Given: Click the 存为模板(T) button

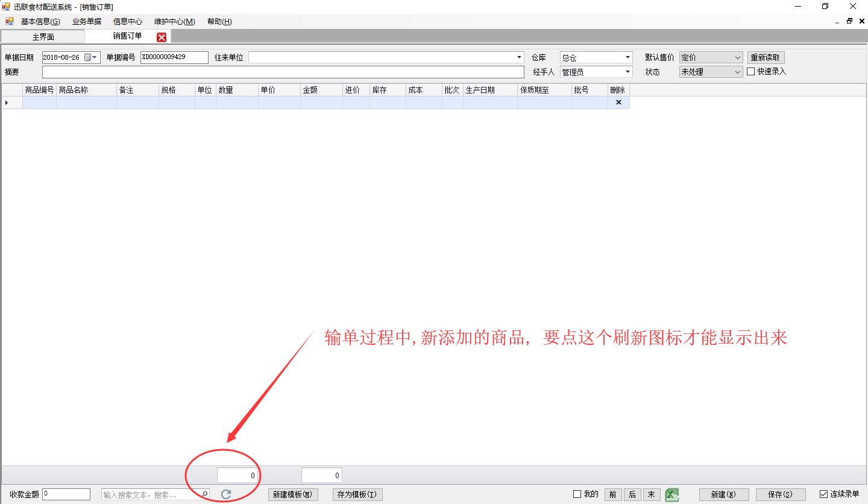Looking at the screenshot, I should click(x=357, y=494).
